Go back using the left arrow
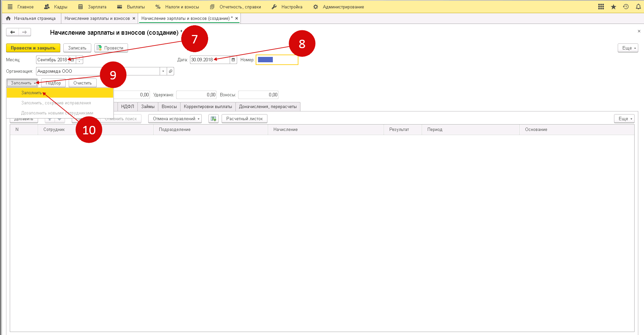This screenshot has width=644, height=335. pyautogui.click(x=12, y=32)
